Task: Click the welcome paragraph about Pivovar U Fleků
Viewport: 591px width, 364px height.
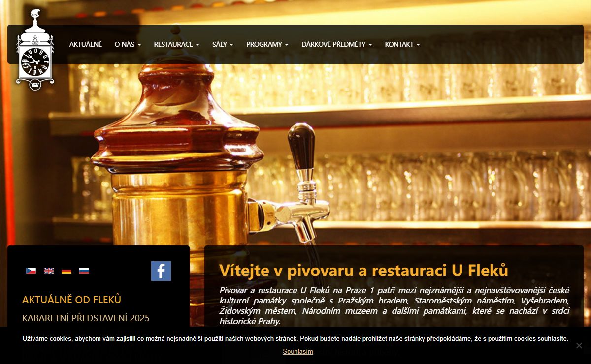Action: [x=394, y=305]
